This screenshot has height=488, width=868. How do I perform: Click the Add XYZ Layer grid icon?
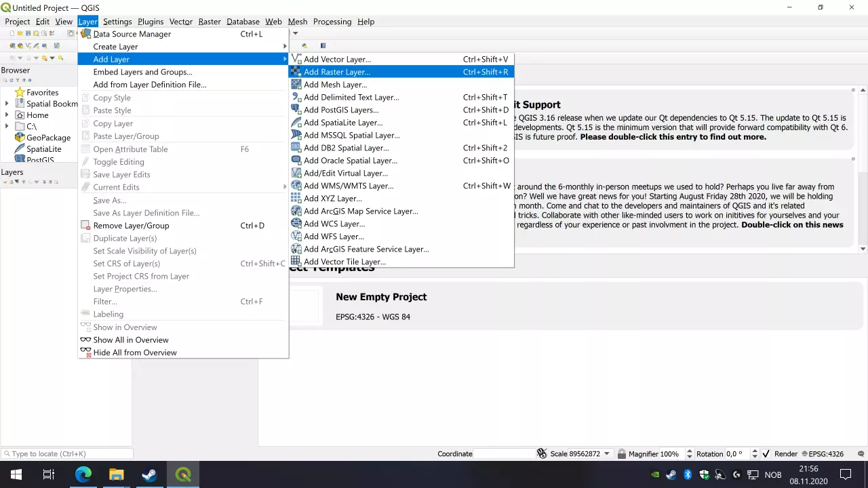click(x=296, y=199)
